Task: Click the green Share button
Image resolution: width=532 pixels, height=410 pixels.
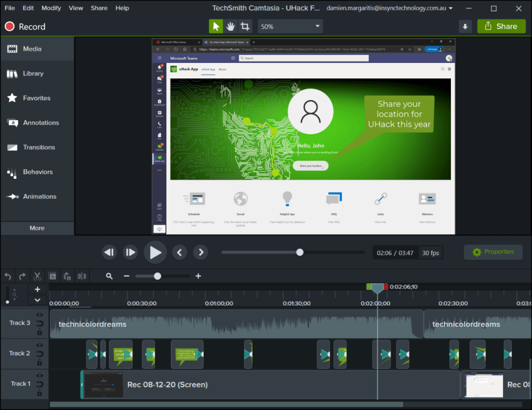Action: click(501, 27)
